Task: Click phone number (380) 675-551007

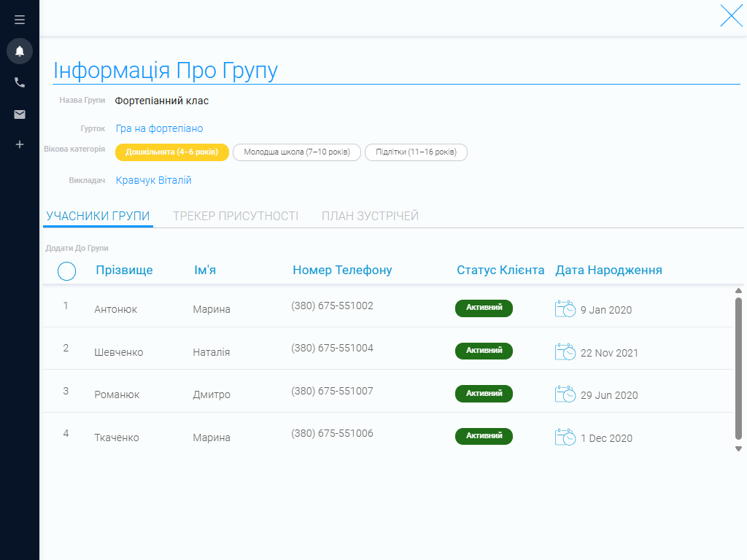Action: click(x=332, y=391)
